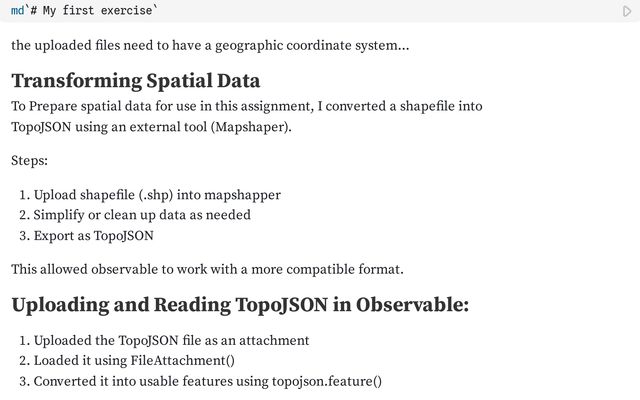Run the markdown cell with play icon
This screenshot has height=400, width=640.
tap(627, 11)
